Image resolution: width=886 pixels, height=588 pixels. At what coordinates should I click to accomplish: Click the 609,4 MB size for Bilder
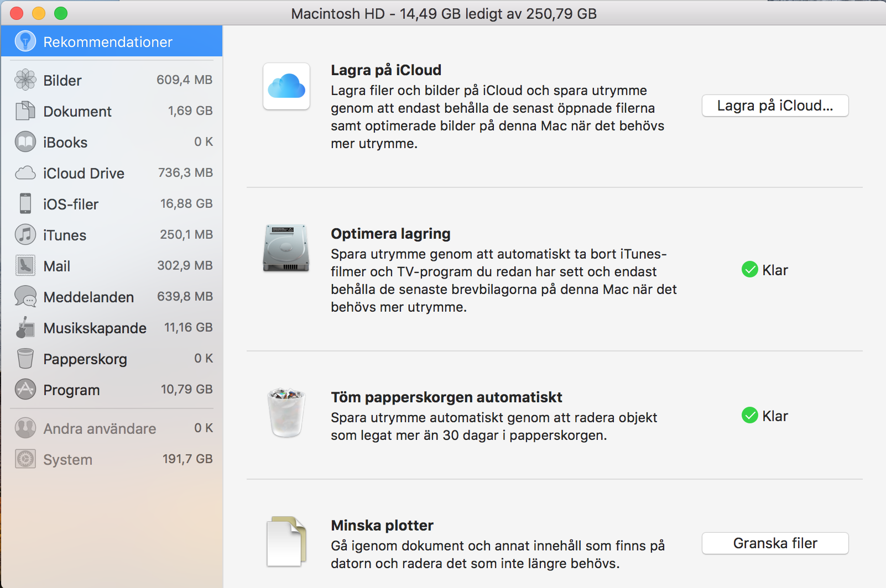point(185,80)
